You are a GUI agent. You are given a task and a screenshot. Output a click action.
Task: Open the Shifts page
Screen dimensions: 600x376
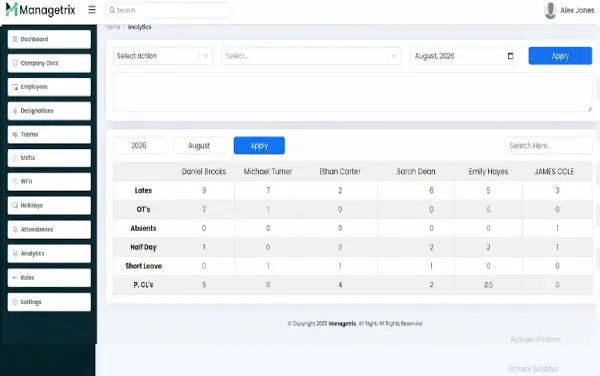point(49,158)
